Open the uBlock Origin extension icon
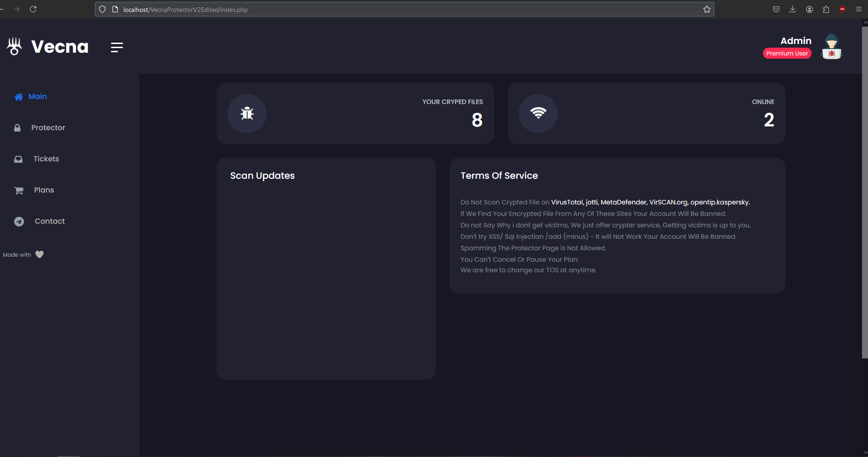868x457 pixels. [x=842, y=9]
